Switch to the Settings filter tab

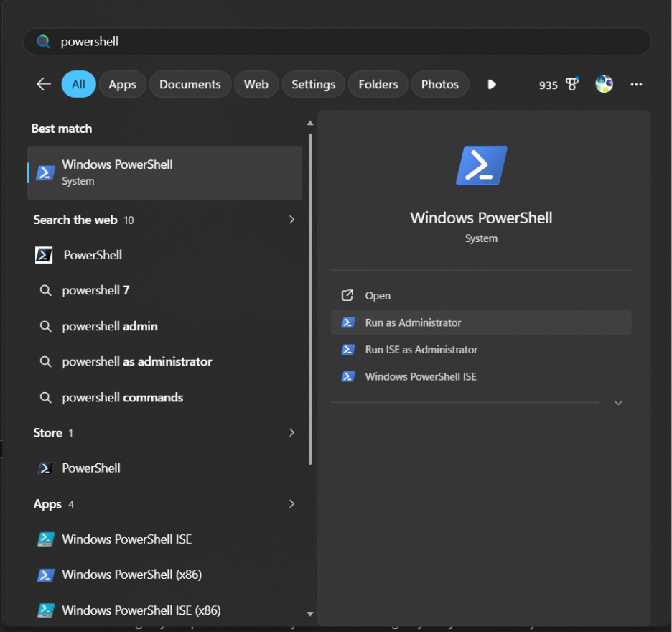coord(314,84)
